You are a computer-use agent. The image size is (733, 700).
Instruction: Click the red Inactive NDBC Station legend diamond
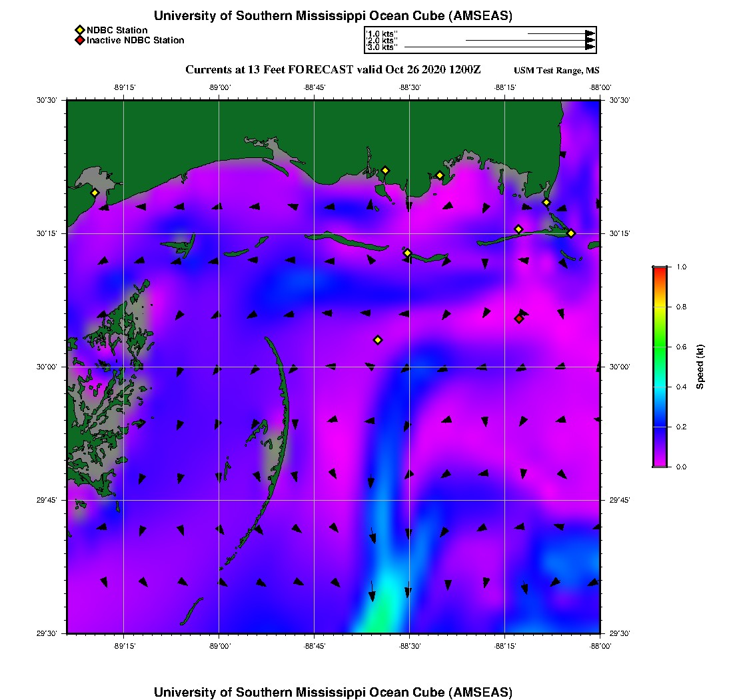[x=79, y=40]
